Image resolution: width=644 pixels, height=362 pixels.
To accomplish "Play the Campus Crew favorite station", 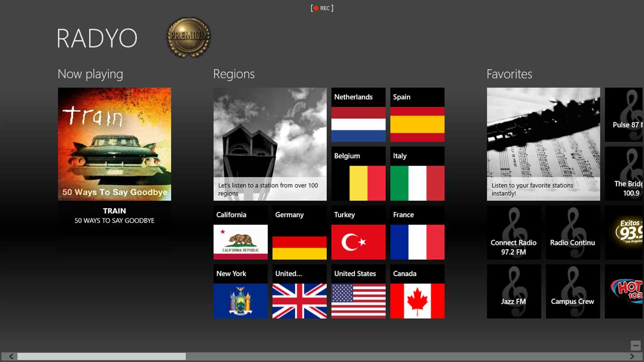I will tap(573, 291).
